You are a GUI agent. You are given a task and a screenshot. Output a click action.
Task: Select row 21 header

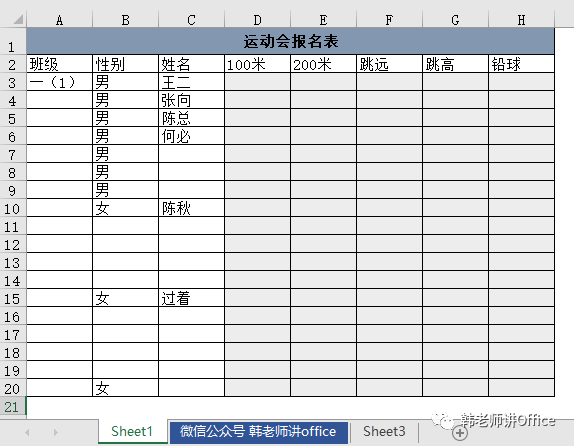click(13, 407)
